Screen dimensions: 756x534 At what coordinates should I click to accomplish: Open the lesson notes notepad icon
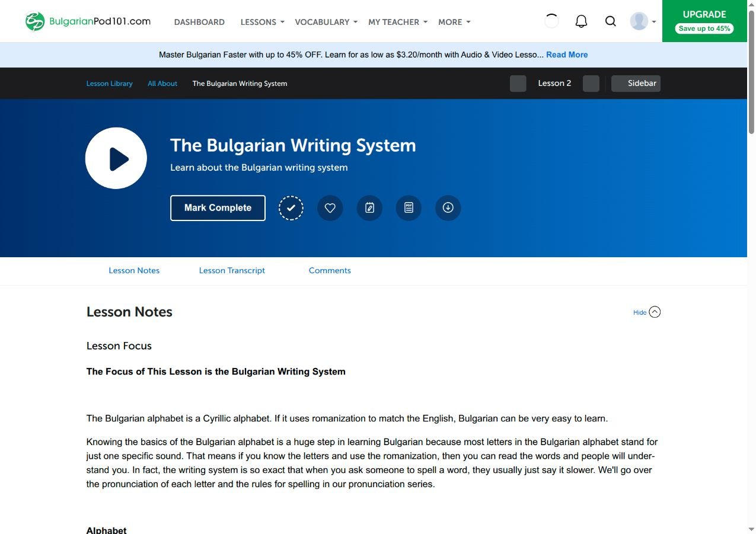pos(369,208)
